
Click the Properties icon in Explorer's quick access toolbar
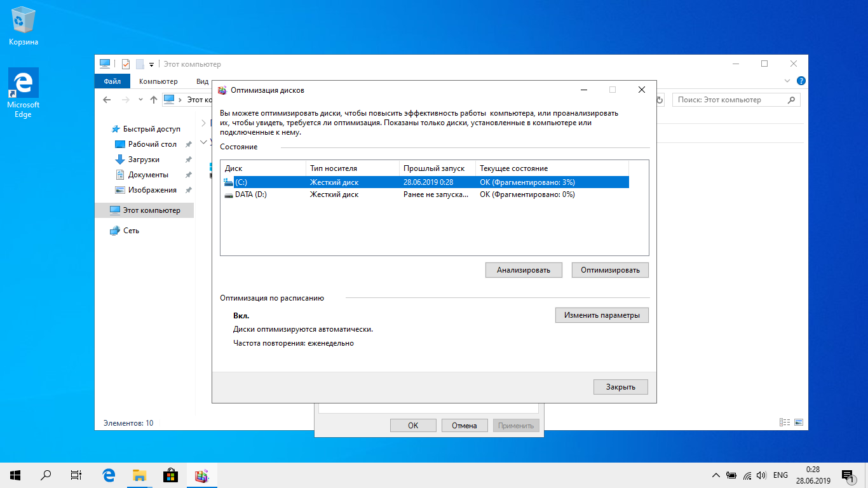click(125, 64)
